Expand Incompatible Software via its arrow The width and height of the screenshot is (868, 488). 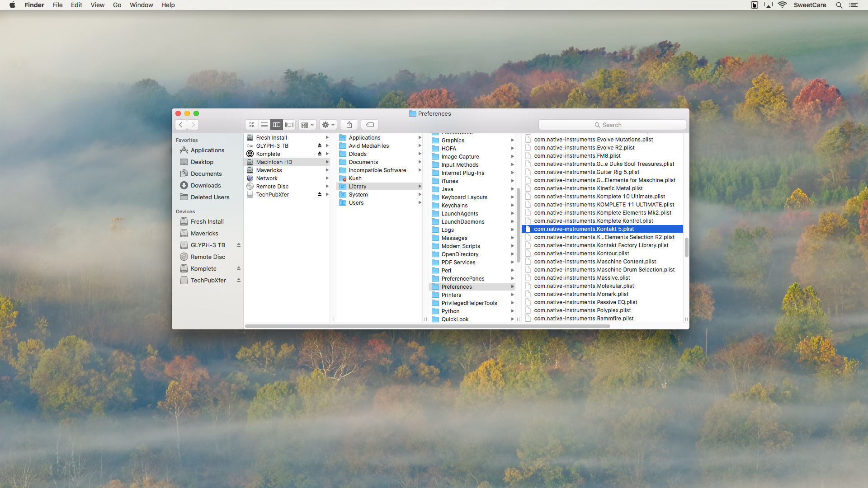420,170
